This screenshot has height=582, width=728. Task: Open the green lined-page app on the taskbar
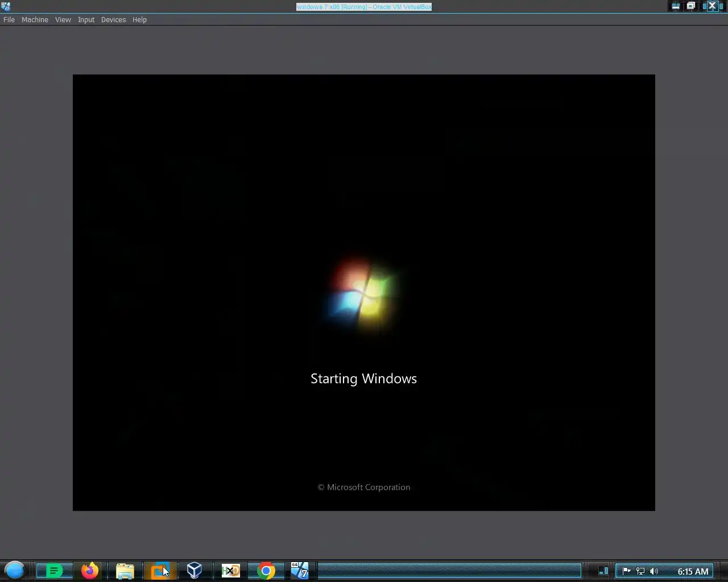[x=54, y=571]
